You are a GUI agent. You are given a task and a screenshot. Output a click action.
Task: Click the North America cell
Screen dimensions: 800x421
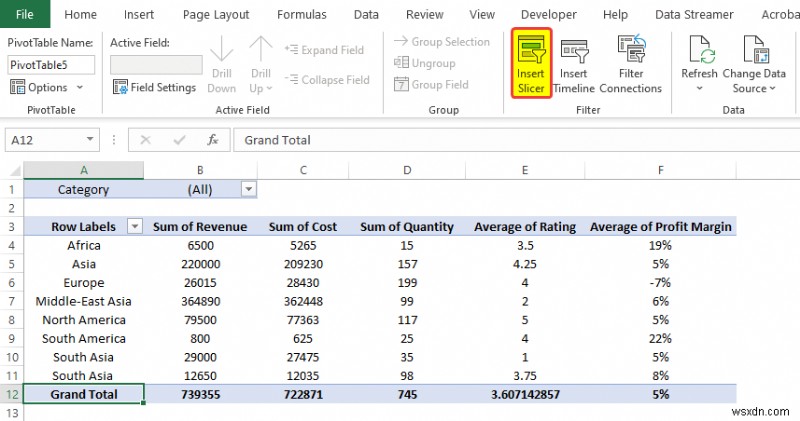click(84, 319)
